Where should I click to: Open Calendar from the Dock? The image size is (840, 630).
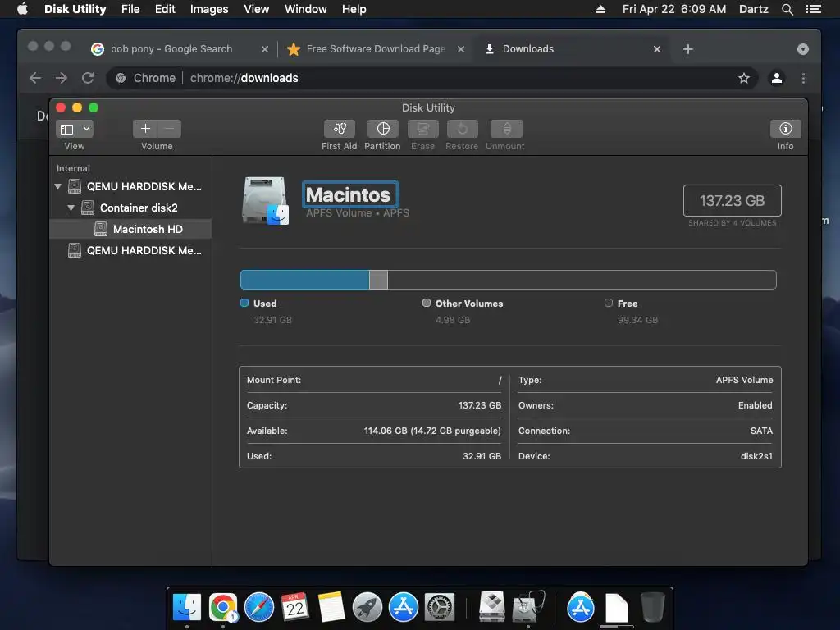pos(294,608)
